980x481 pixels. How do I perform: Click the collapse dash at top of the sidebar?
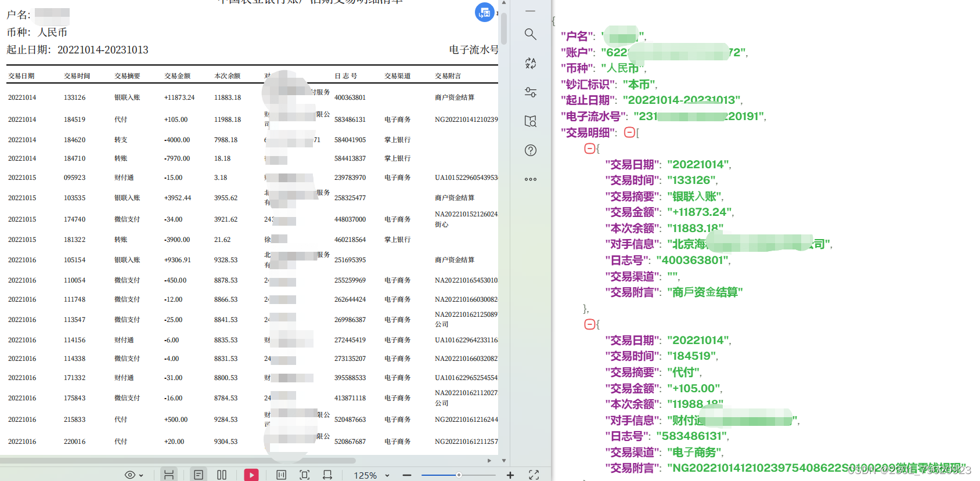tap(530, 11)
